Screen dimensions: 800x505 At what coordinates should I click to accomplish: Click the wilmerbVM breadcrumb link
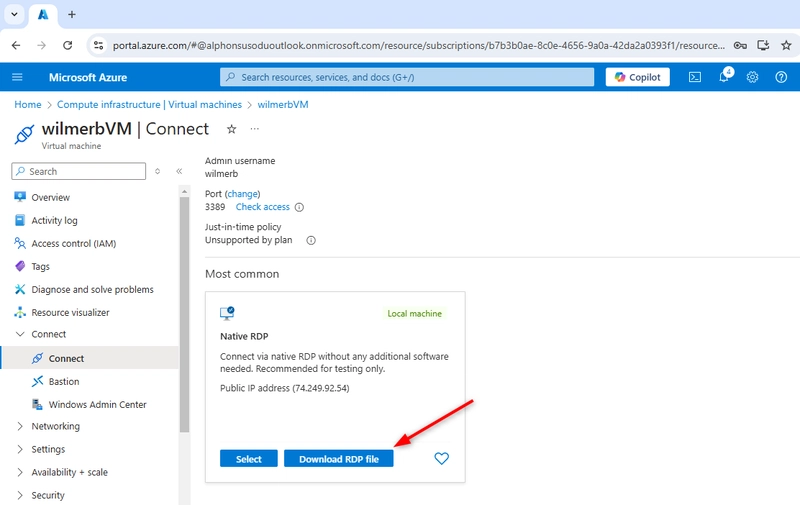283,104
